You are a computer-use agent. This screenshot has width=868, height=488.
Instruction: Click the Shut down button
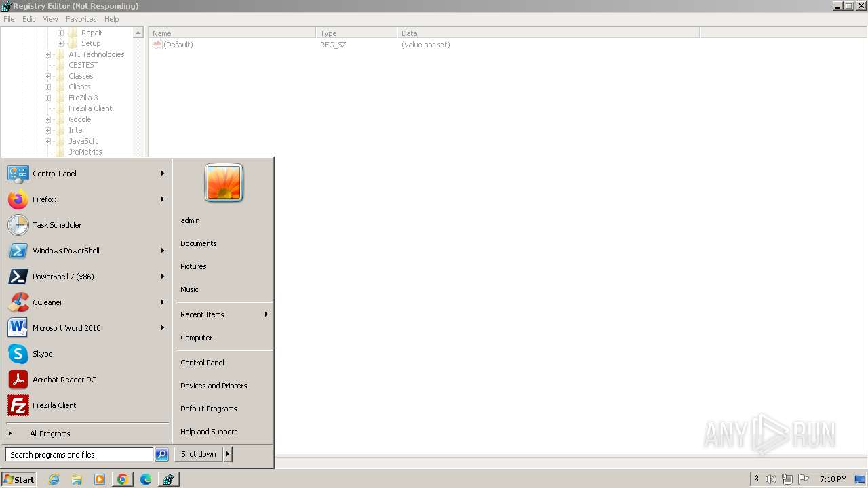point(199,454)
